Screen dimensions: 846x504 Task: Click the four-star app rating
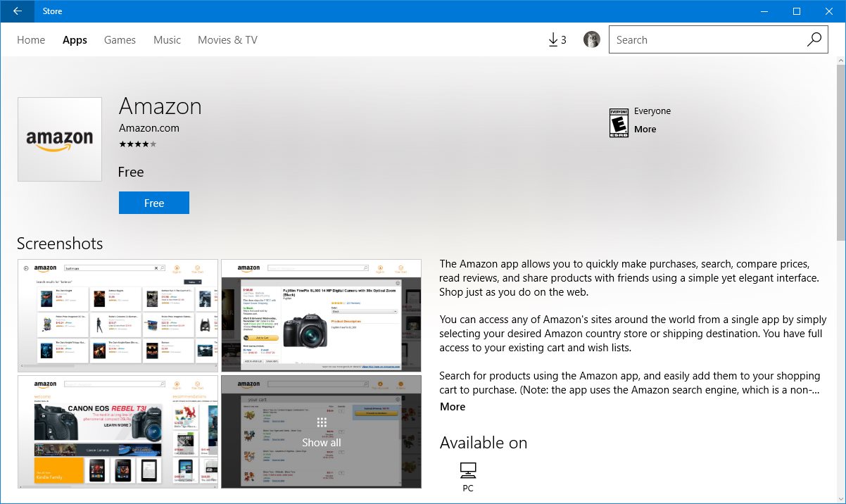pos(138,144)
